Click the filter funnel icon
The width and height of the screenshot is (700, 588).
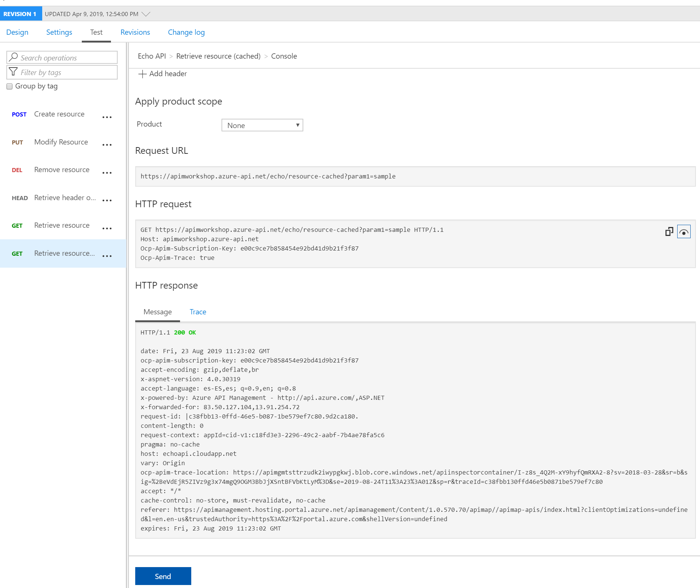[13, 72]
